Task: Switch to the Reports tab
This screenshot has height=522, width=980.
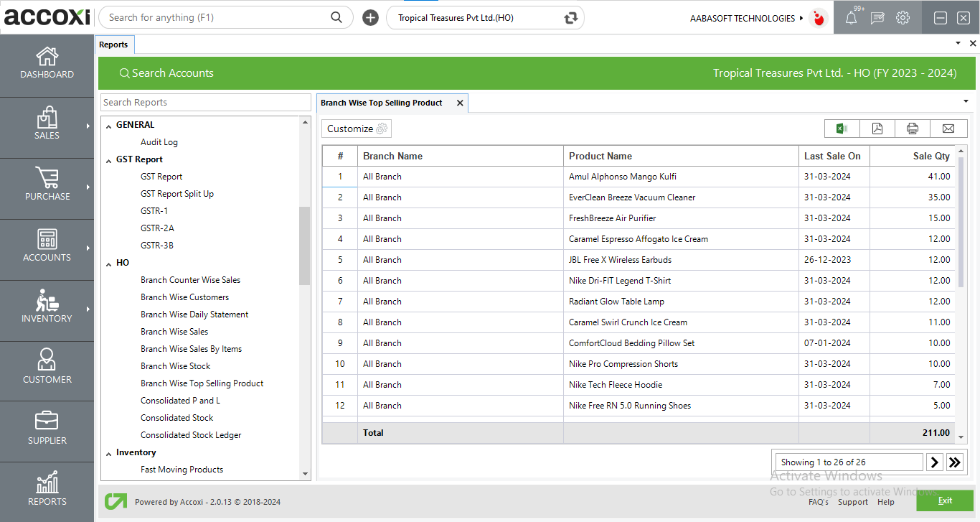Action: [x=114, y=44]
